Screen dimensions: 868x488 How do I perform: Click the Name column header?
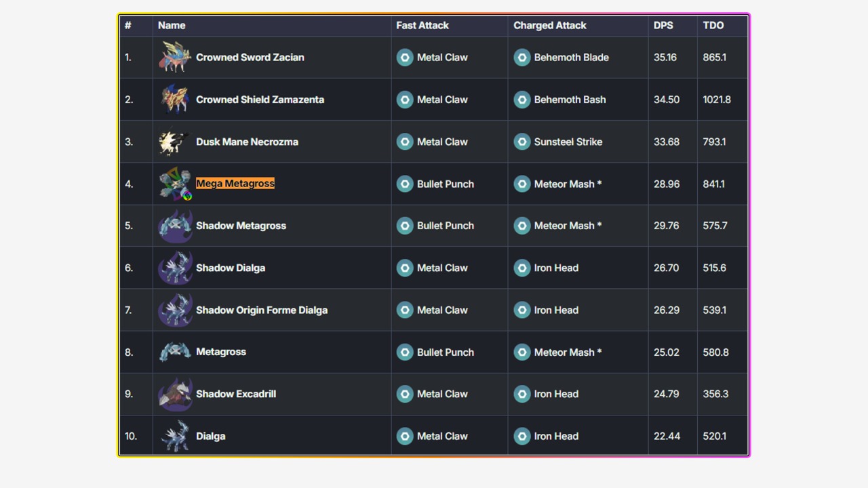(x=172, y=26)
